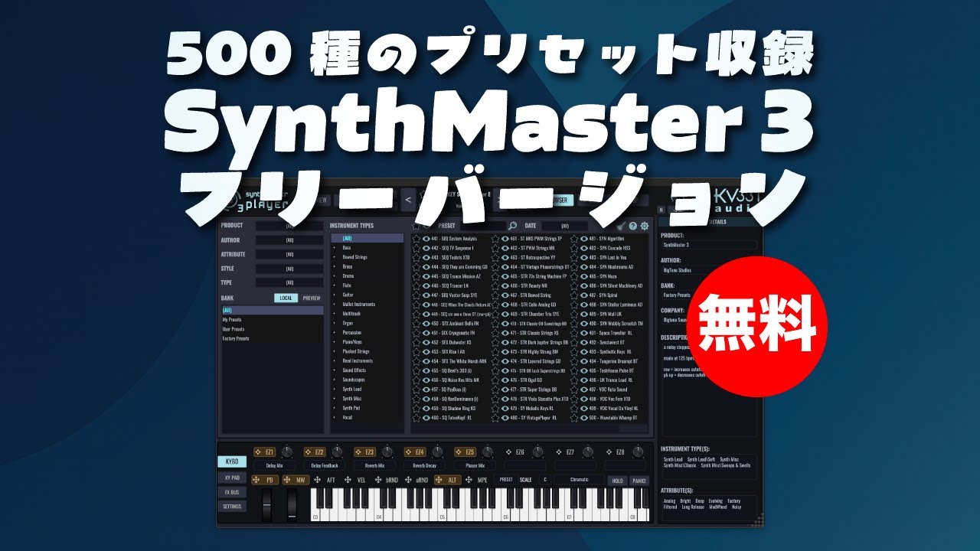Click the move crosshair icon beside PB
Viewport: 980px width, 551px height.
[x=256, y=481]
